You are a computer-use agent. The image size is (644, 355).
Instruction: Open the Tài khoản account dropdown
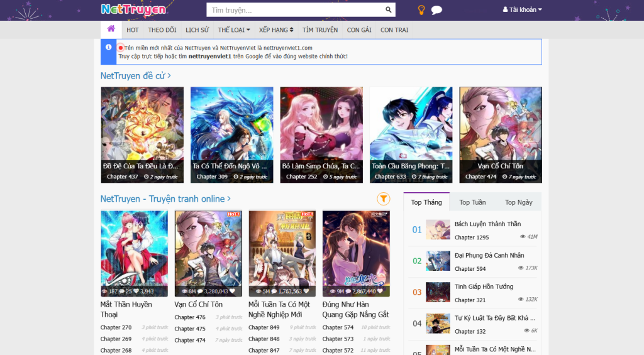522,10
